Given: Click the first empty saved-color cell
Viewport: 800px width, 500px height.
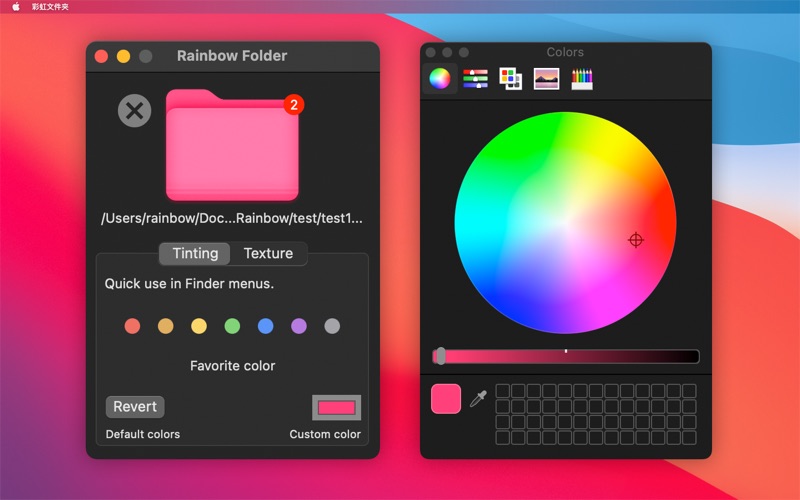Looking at the screenshot, I should pos(503,391).
